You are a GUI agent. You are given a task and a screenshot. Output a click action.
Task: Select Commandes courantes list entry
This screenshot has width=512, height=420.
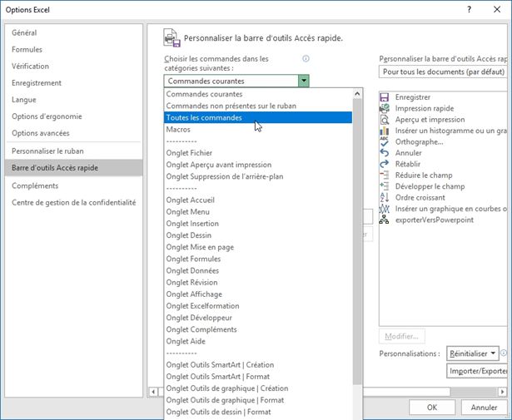258,94
